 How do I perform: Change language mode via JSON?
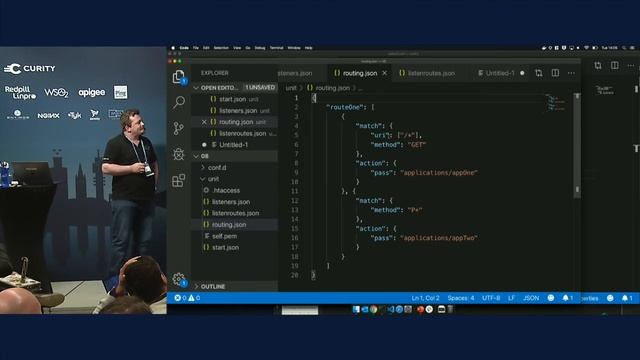tap(531, 298)
